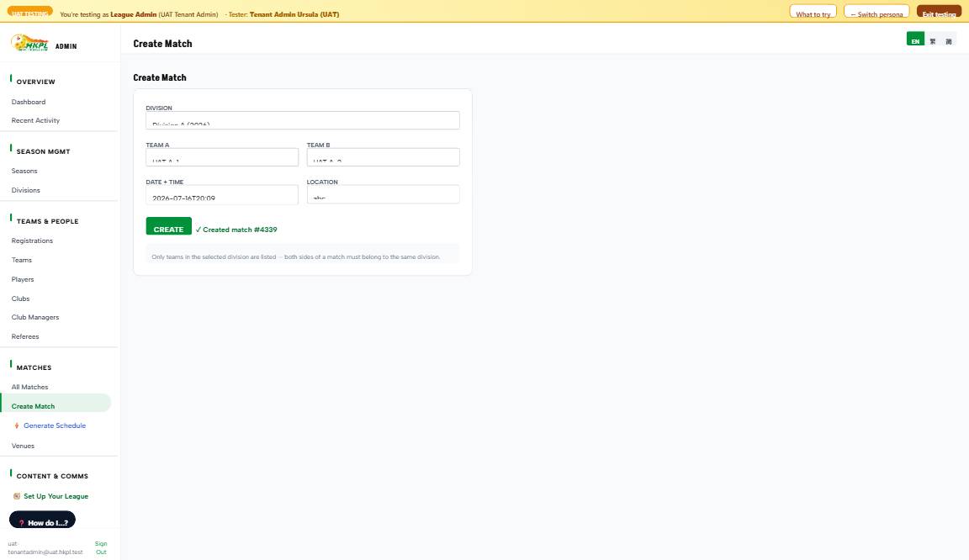Click the TEAMS & PEOPLE section heading
The height and width of the screenshot is (560, 969).
[x=48, y=221]
